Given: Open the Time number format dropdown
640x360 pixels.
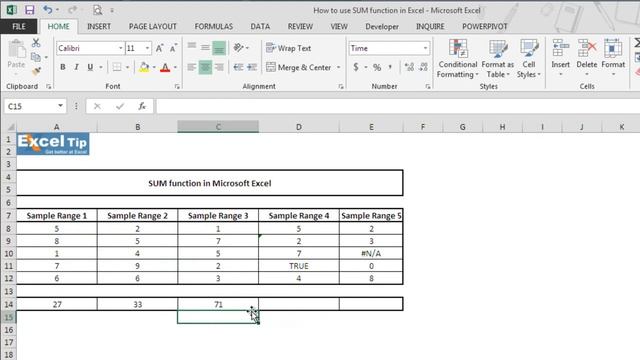Looking at the screenshot, I should pos(425,48).
